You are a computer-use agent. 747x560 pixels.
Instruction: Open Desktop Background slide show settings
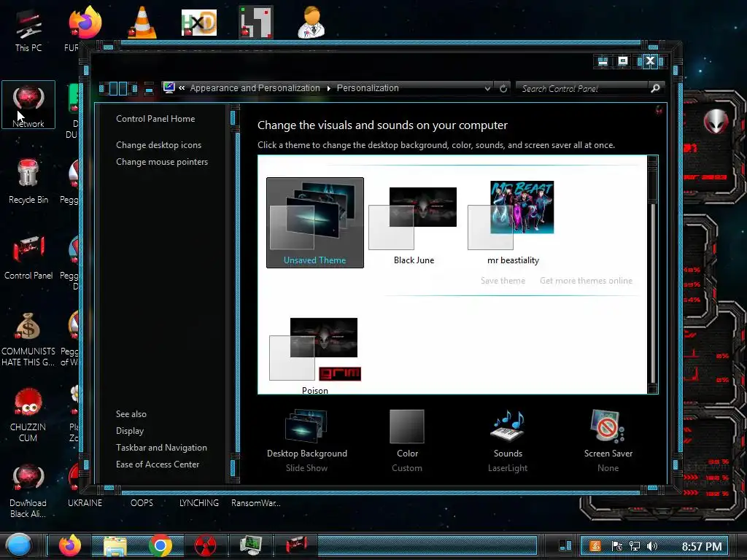[x=307, y=440]
